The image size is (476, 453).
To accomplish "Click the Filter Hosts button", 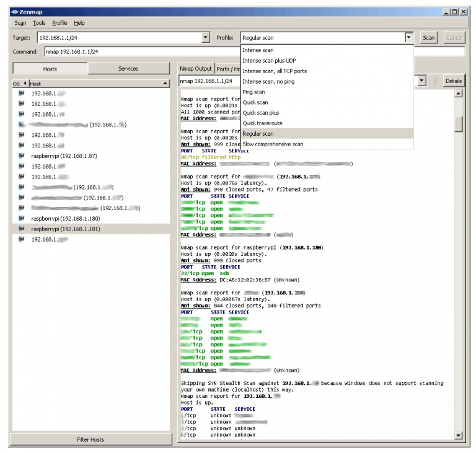I will click(90, 439).
